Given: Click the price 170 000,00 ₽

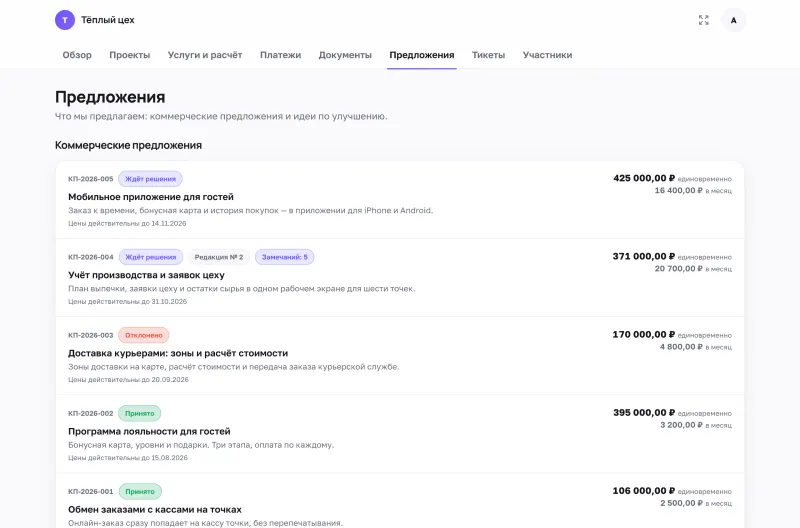Looking at the screenshot, I should (x=644, y=334).
